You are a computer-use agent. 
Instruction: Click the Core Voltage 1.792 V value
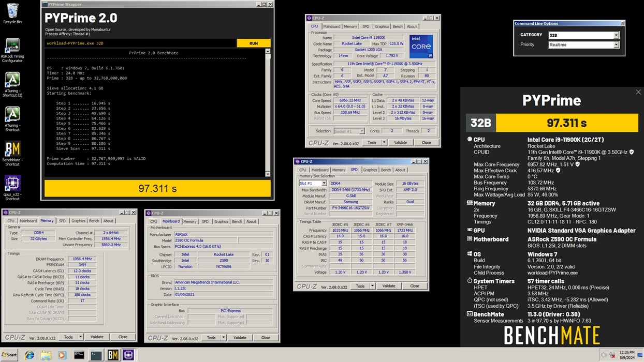tap(392, 56)
